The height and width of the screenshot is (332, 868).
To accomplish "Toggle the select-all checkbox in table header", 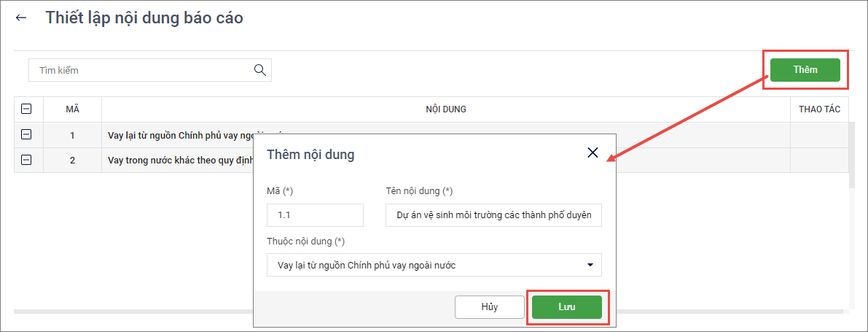I will point(27,109).
